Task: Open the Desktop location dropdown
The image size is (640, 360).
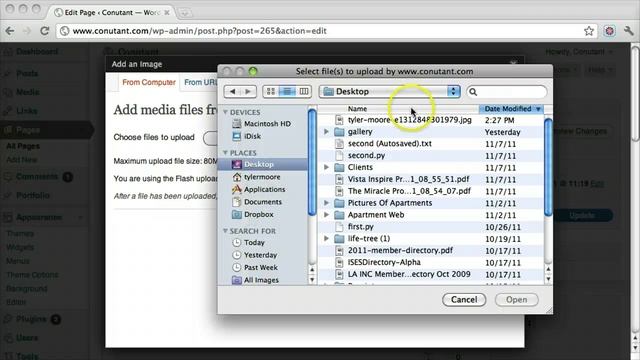Action: (x=389, y=91)
